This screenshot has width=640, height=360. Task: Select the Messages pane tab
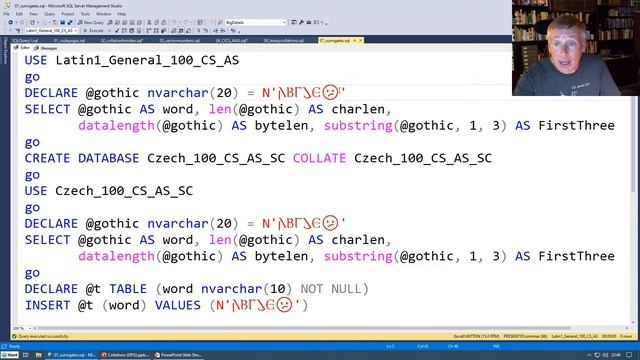(46, 48)
